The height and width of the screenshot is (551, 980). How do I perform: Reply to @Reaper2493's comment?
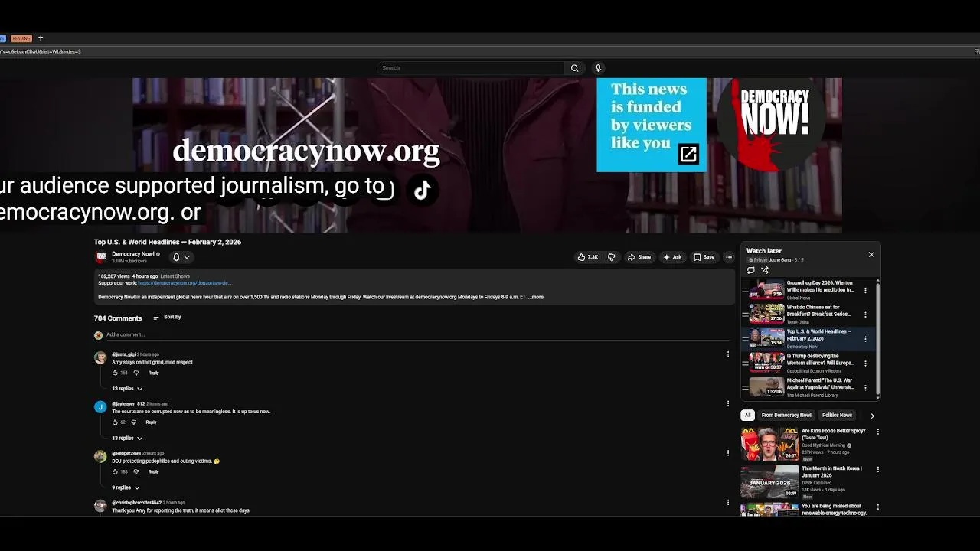tap(153, 471)
